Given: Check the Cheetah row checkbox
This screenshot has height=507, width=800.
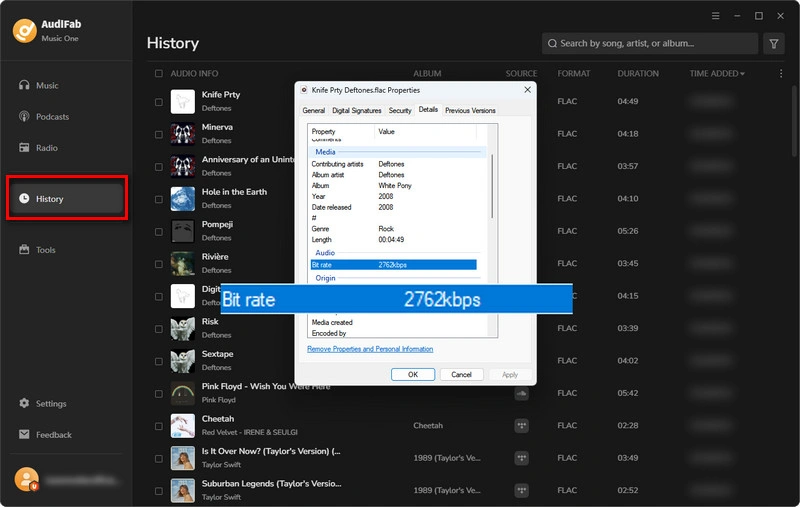Looking at the screenshot, I should point(159,426).
